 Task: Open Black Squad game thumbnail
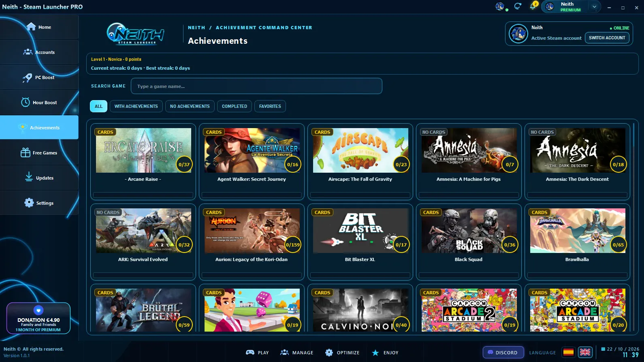coord(469,231)
